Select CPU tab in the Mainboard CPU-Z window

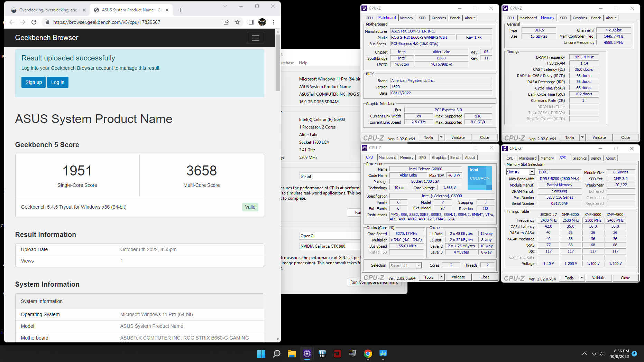369,18
